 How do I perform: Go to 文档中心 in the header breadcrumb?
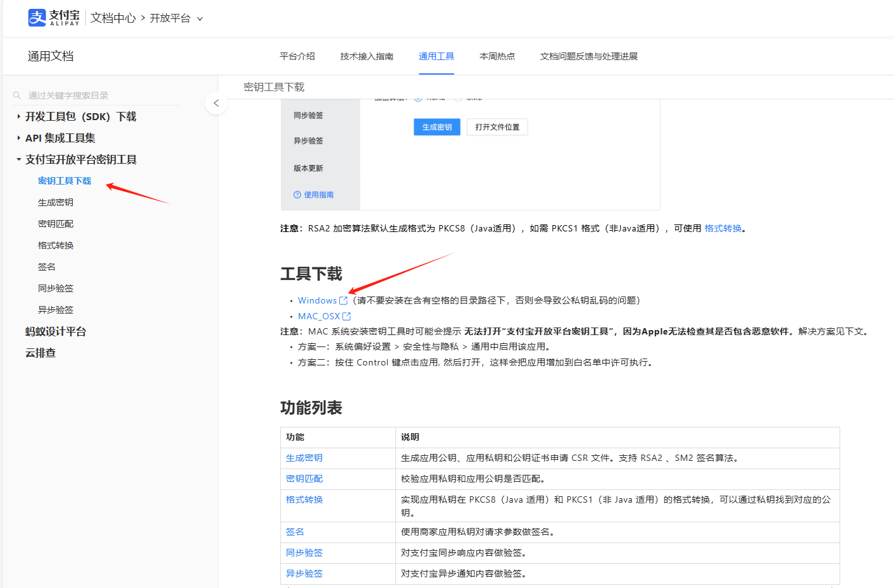click(113, 18)
